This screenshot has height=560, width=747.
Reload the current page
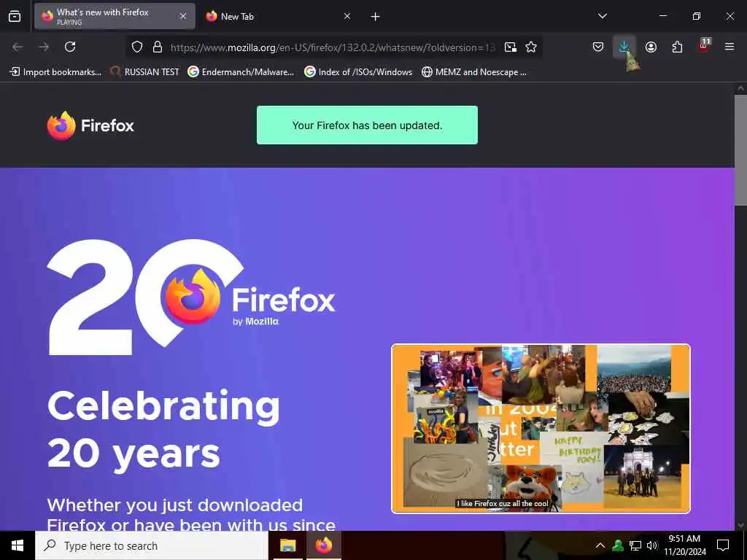tap(70, 47)
